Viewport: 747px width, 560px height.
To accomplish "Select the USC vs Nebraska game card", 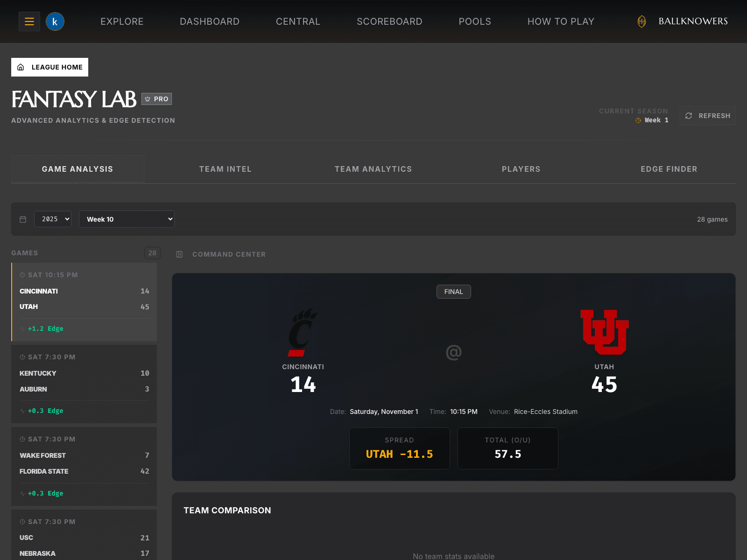I will coord(84,535).
